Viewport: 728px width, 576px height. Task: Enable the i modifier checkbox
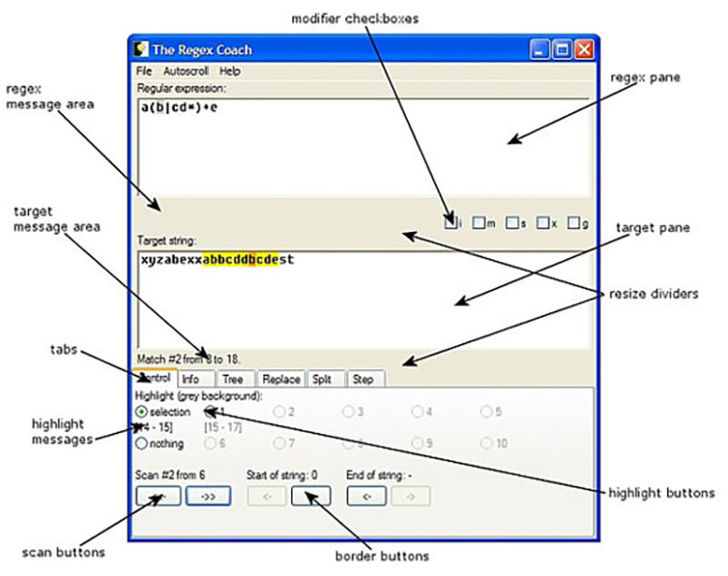point(450,223)
